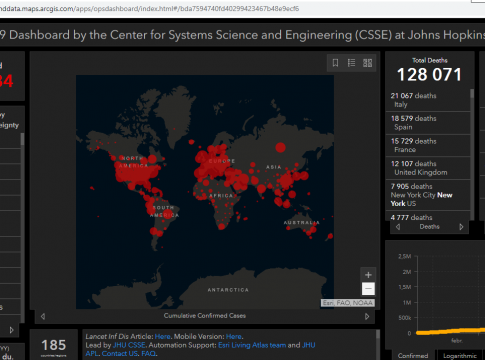Show previous Deaths list with left arrow

coord(398,227)
